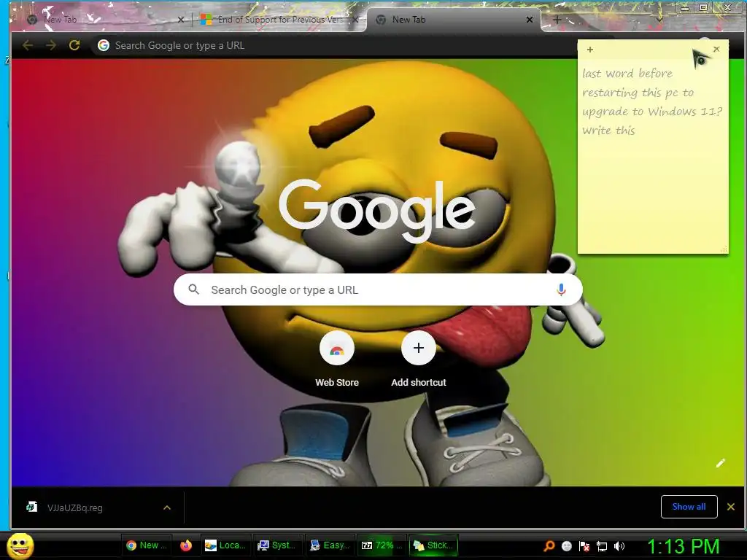Switch to Chrome New Tab taskbar button
The image size is (747, 560).
147,545
